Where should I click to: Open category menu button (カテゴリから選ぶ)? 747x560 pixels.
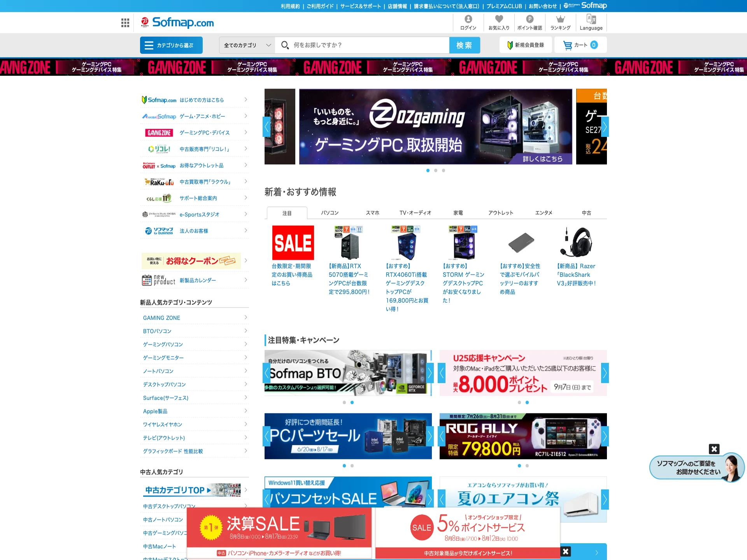coord(171,45)
